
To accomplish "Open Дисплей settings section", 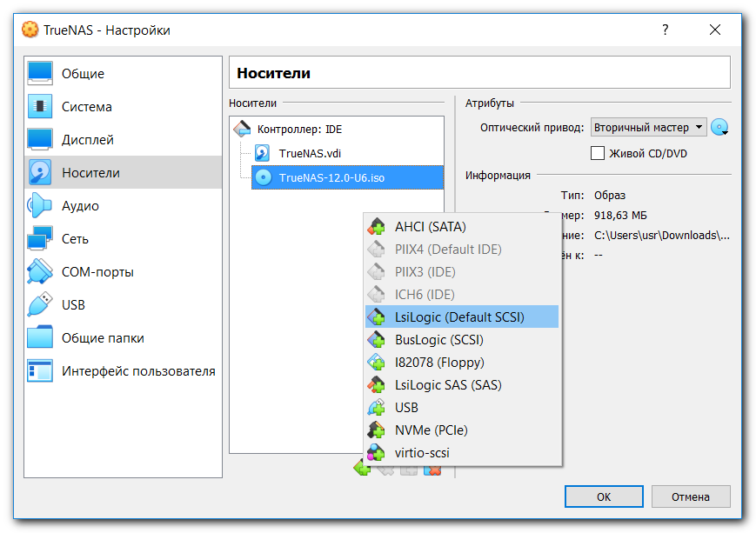I will tap(87, 140).
